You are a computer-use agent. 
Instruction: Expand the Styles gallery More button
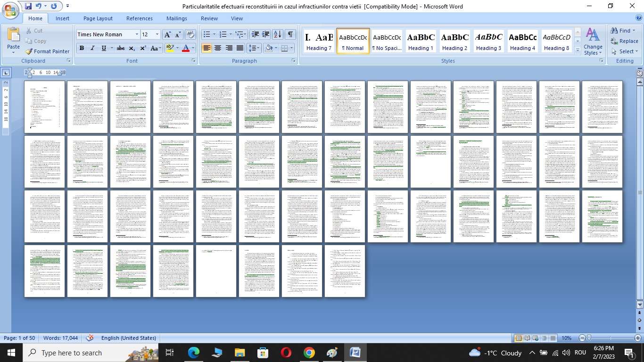(x=578, y=50)
